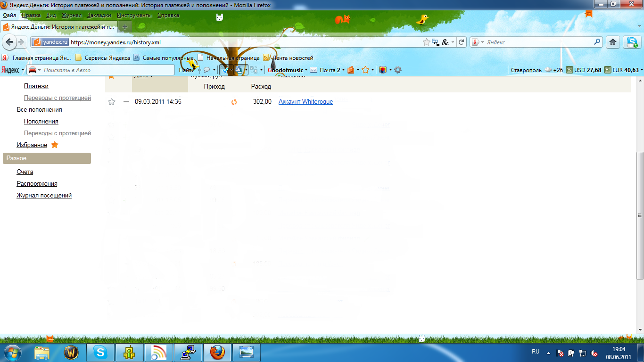
Task: Open the address bar history dropdown arrow
Action: 453,42
